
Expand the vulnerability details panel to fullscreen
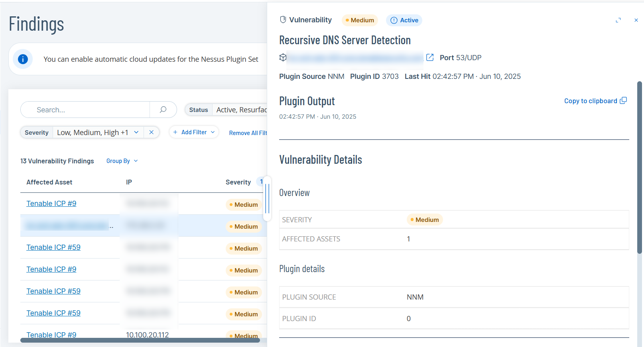pyautogui.click(x=618, y=20)
